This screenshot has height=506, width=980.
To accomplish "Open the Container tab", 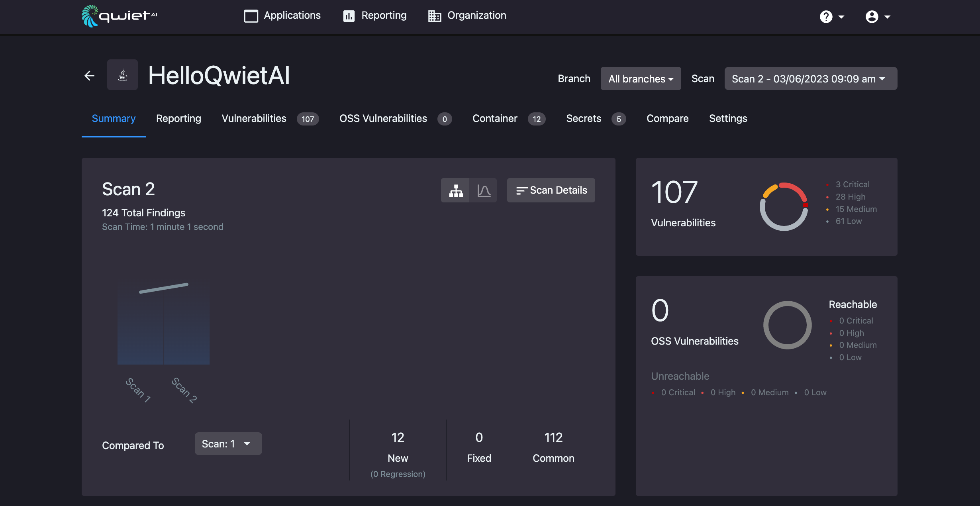I will pyautogui.click(x=495, y=118).
